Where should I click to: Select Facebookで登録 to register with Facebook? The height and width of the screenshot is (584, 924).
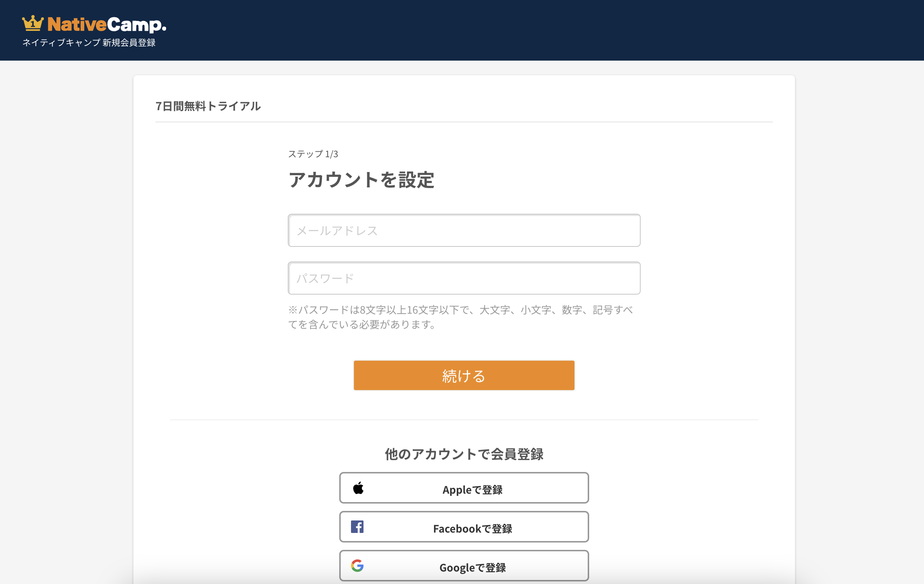[463, 527]
